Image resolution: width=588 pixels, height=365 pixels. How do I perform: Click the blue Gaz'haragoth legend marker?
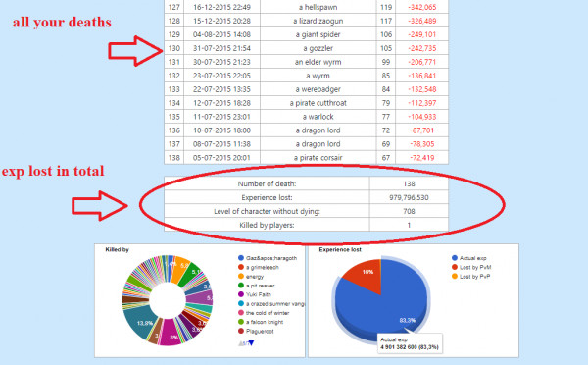pos(241,258)
